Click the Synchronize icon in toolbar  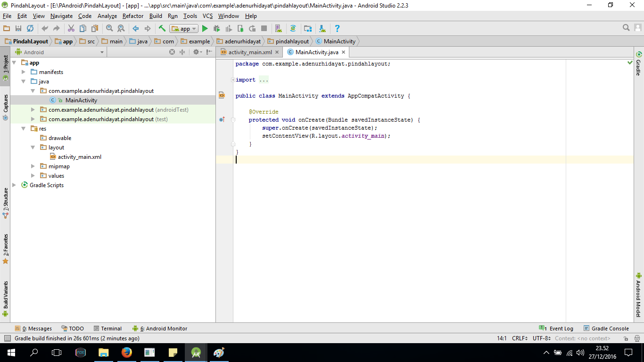pos(30,29)
